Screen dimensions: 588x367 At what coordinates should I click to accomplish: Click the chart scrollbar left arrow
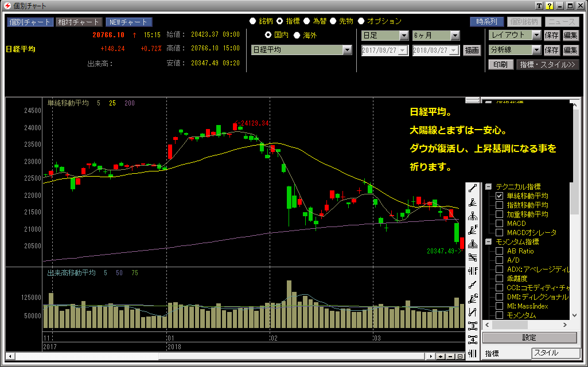click(x=10, y=356)
